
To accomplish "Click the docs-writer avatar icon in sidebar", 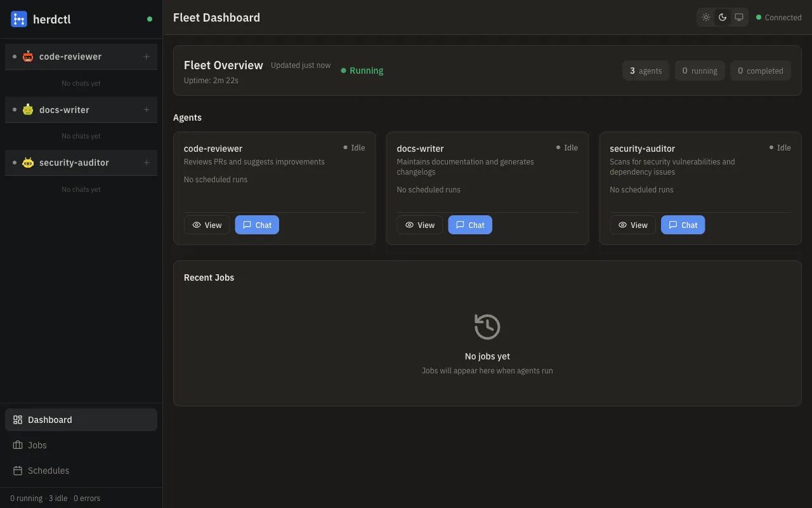I will (28, 109).
